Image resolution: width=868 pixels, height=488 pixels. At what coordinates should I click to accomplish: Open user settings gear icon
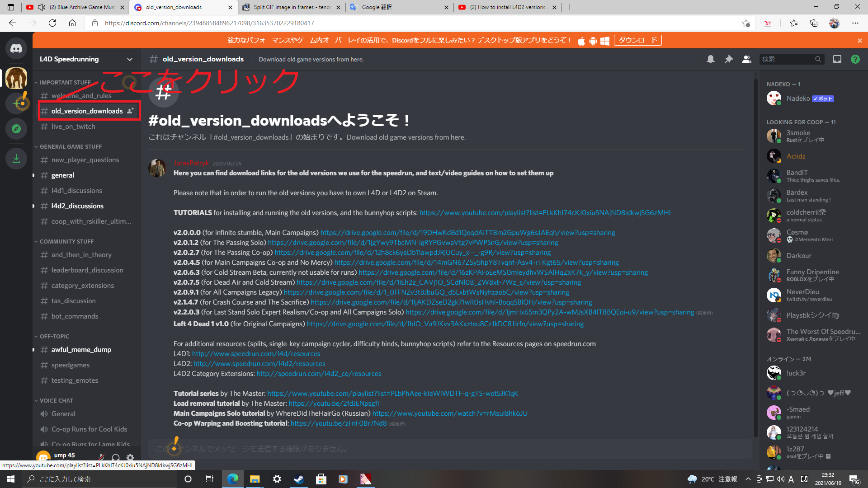[x=130, y=457]
